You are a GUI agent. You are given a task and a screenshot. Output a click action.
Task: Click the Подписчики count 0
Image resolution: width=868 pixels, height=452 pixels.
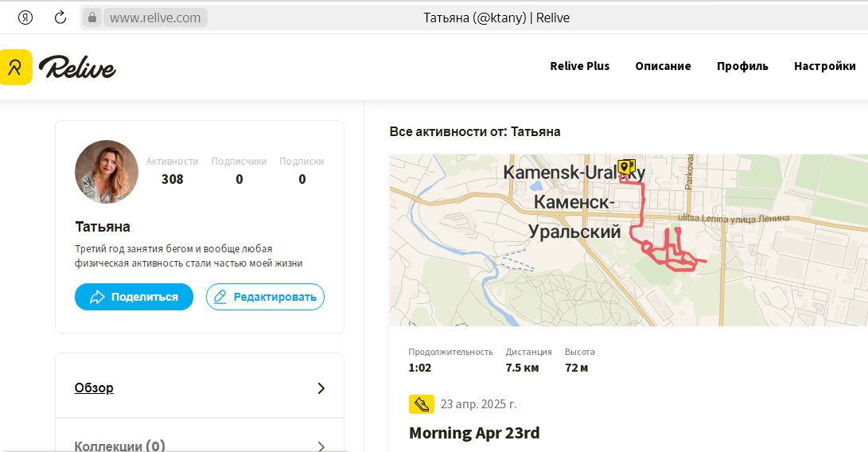tap(239, 179)
